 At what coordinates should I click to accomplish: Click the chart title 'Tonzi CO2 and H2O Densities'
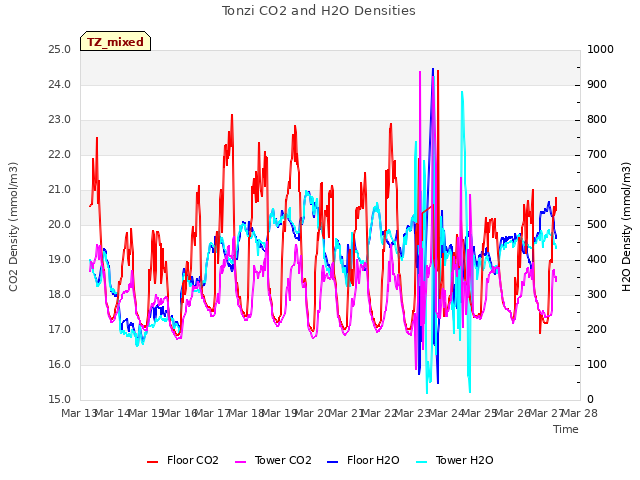(x=319, y=11)
